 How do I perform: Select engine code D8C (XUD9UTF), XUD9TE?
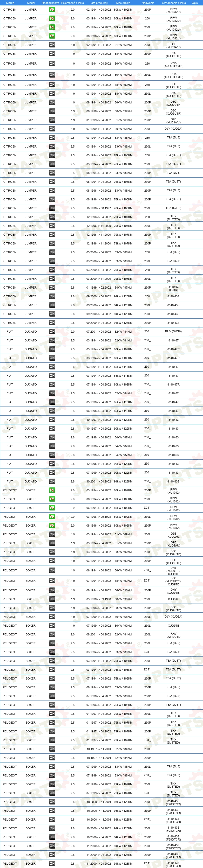[173, 581]
